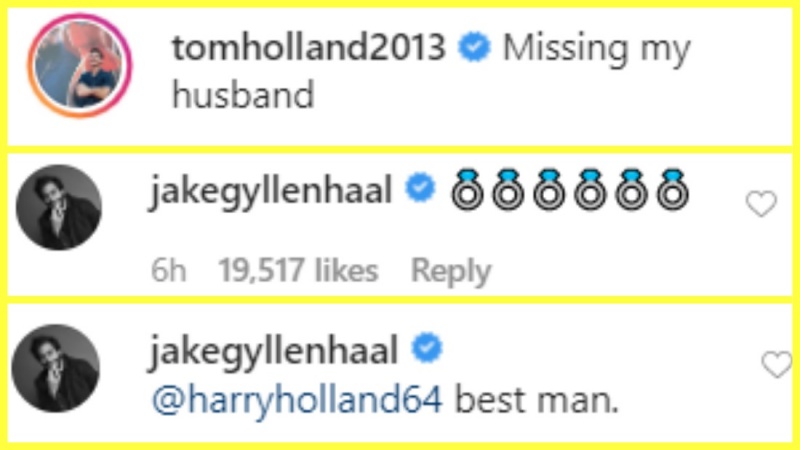The width and height of the screenshot is (800, 450).
Task: Open jakegyllenhaal avatar on ring emoji comment
Action: pyautogui.click(x=61, y=208)
